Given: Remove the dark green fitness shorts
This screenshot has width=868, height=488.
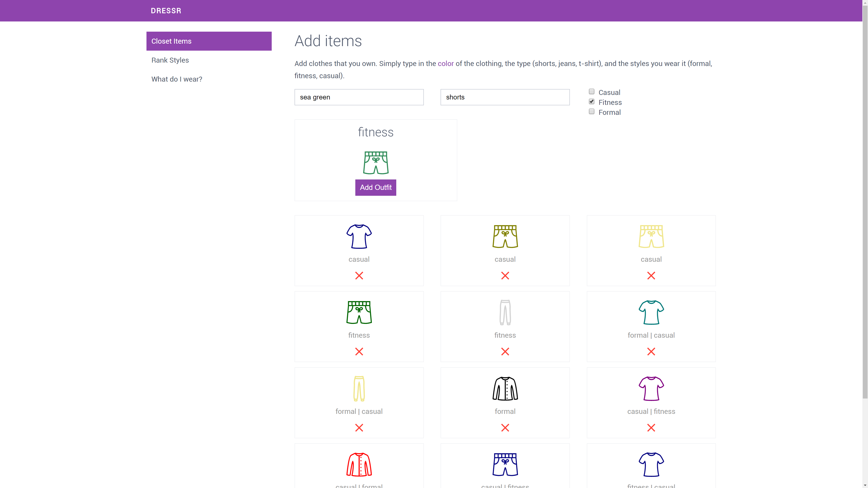Looking at the screenshot, I should (x=359, y=351).
